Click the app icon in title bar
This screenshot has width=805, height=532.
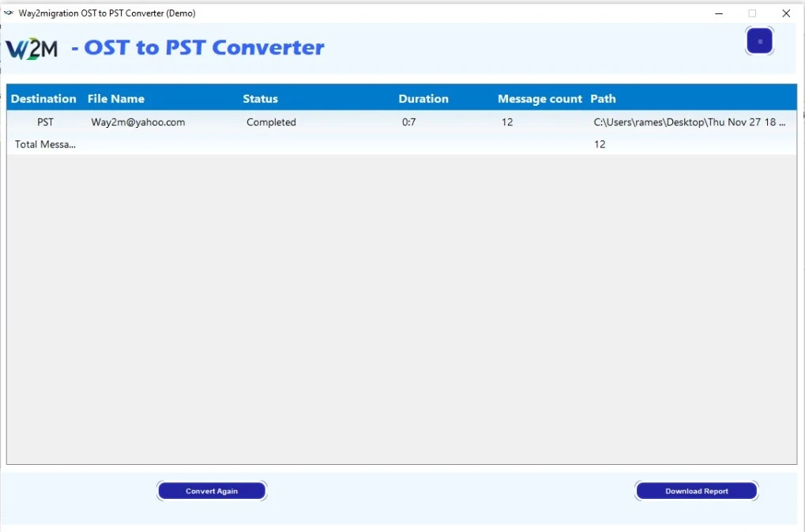coord(9,13)
